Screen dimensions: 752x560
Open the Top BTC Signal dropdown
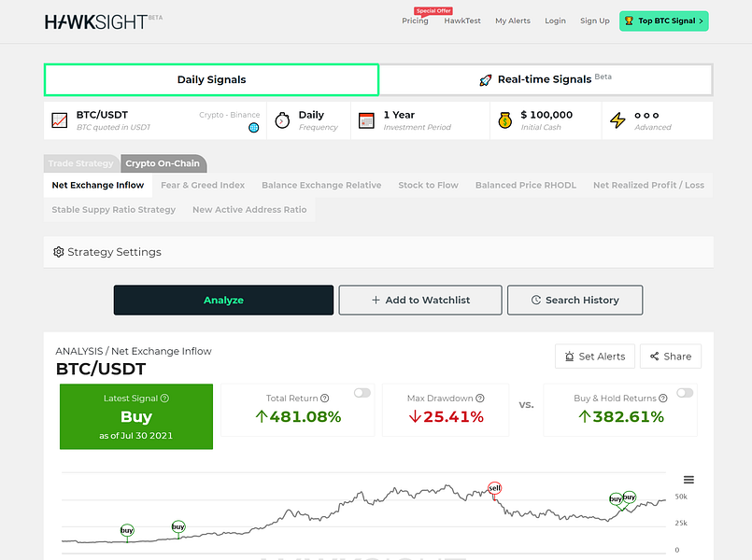(663, 20)
